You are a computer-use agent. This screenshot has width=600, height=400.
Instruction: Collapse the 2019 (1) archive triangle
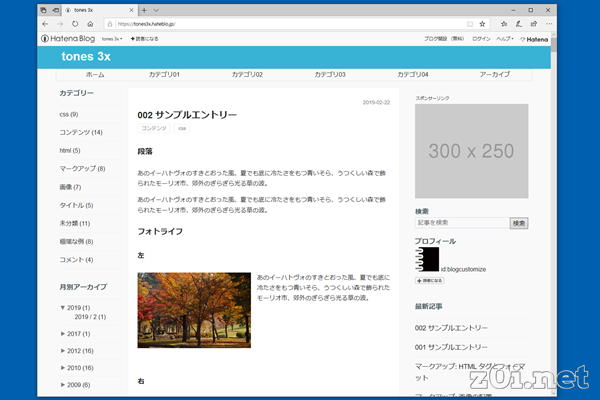click(62, 308)
